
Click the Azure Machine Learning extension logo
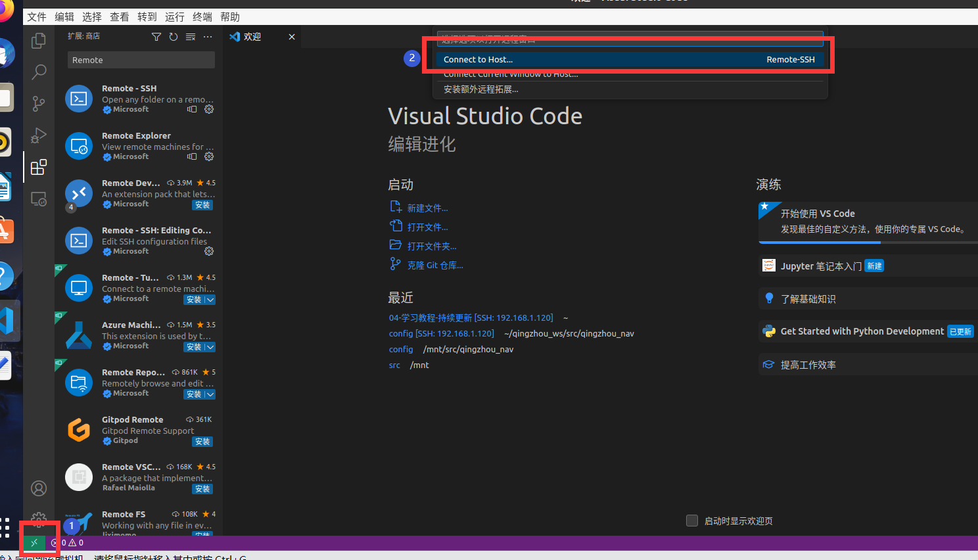[x=79, y=335]
